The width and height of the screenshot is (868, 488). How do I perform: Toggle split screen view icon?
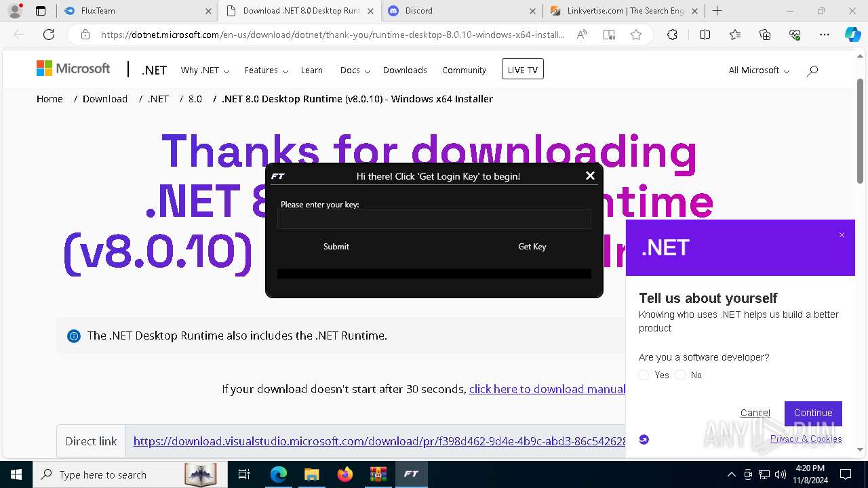705,35
